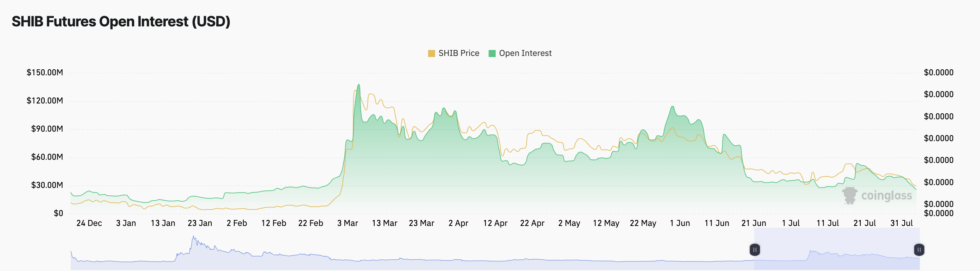Click the yellow SHIB Price legend swatch
980x271 pixels.
(x=431, y=53)
